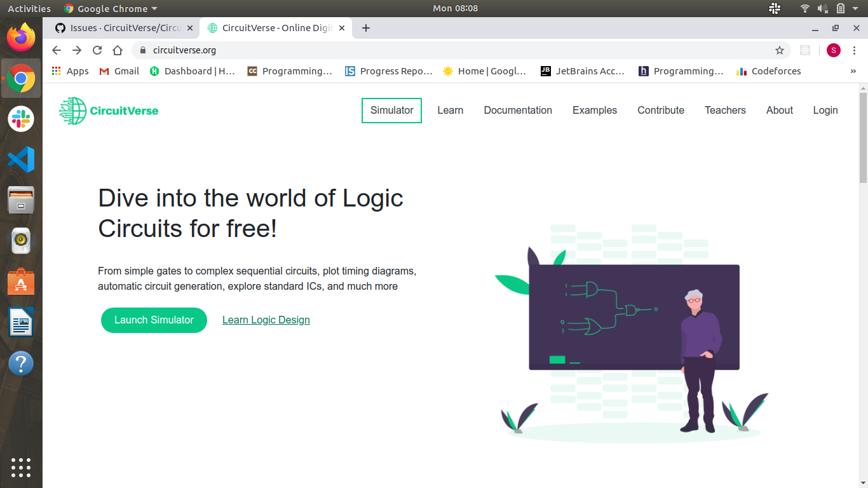
Task: Go back with browser back arrow
Action: coord(57,50)
